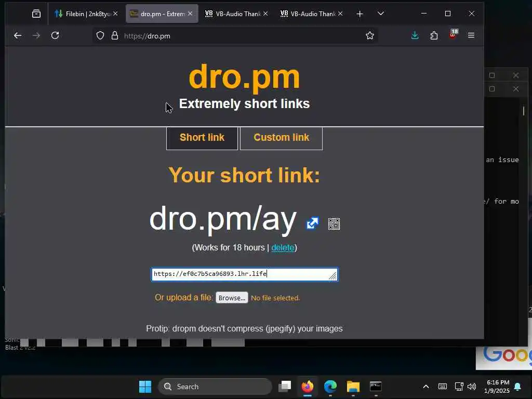Open terminal window from taskbar
Viewport: 532px width, 399px height.
tap(376, 387)
